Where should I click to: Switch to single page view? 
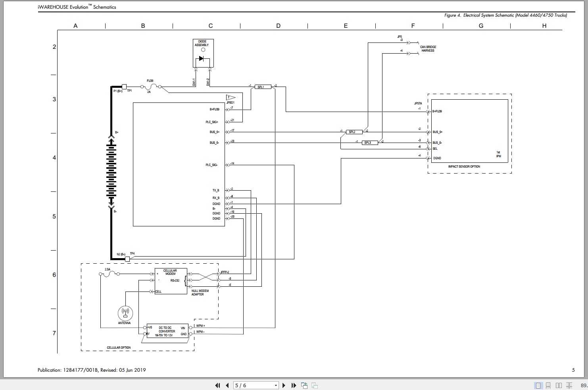[x=538, y=385]
